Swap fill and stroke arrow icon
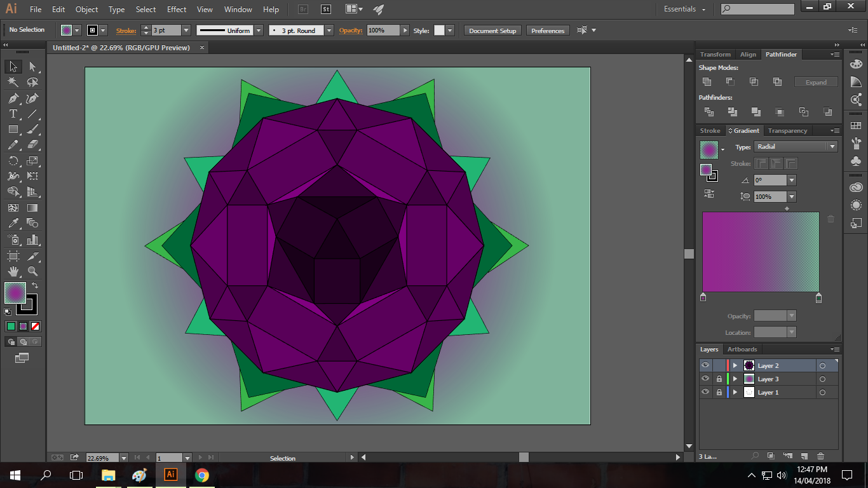Image resolution: width=868 pixels, height=488 pixels. click(x=36, y=286)
